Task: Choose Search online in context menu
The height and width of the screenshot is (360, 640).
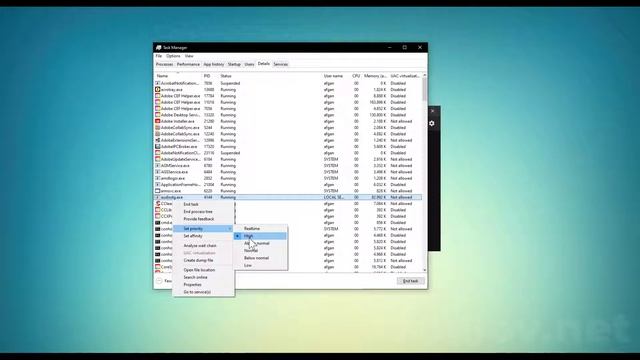Action: [203, 277]
